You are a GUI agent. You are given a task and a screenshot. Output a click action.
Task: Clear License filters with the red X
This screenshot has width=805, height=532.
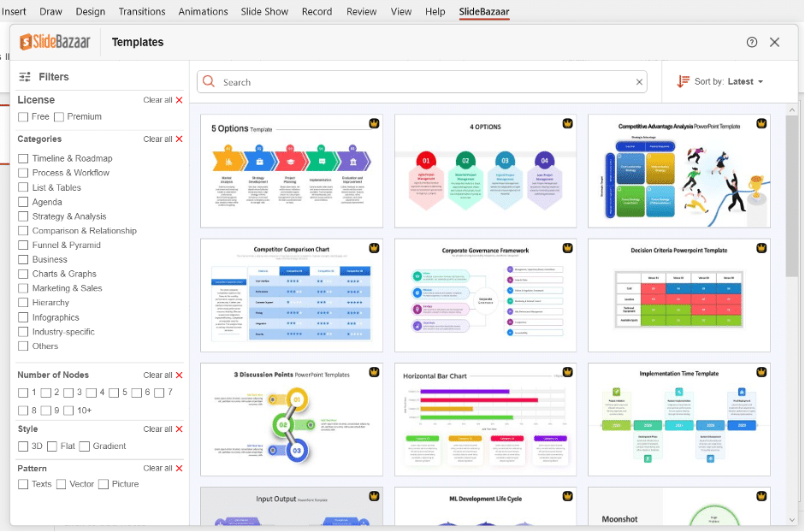pyautogui.click(x=179, y=100)
